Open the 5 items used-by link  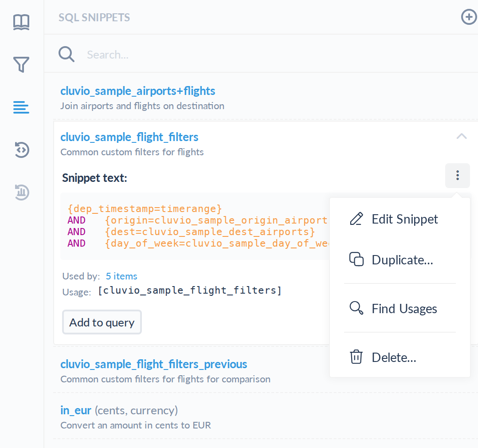click(x=121, y=276)
